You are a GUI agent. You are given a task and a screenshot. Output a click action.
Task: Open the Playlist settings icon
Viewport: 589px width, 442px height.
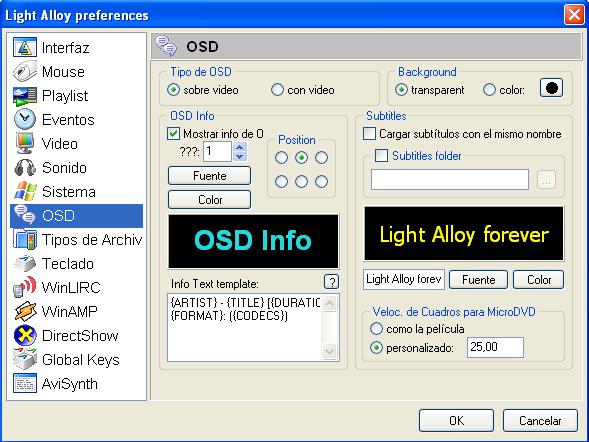(25, 96)
